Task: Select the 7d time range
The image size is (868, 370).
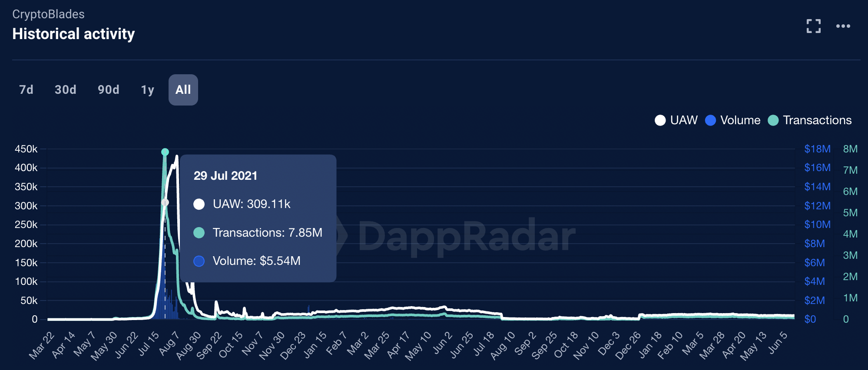Action: pos(26,90)
